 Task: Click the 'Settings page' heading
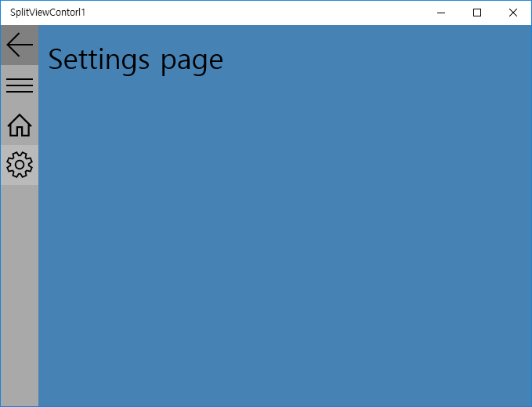(136, 60)
